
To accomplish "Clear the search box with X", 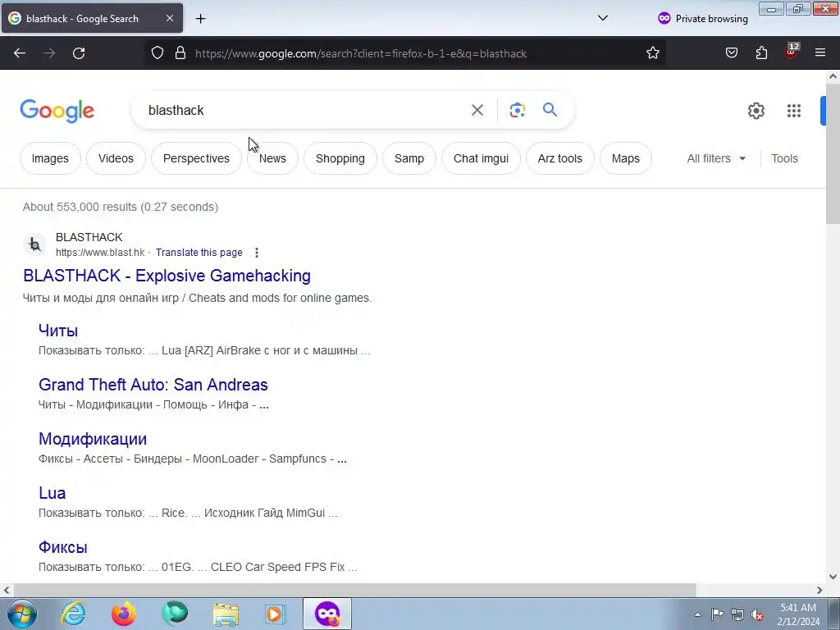I will pos(477,111).
